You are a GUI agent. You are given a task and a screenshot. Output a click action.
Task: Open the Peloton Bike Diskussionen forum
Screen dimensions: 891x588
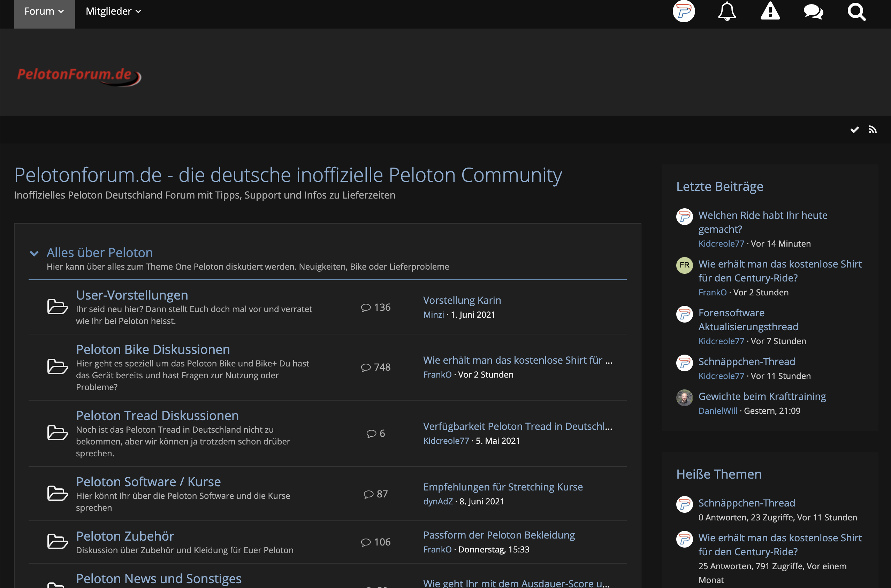pos(153,349)
